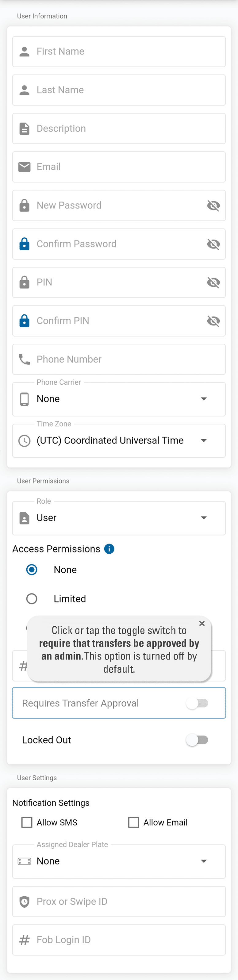Click the document icon in Description field

(x=24, y=129)
